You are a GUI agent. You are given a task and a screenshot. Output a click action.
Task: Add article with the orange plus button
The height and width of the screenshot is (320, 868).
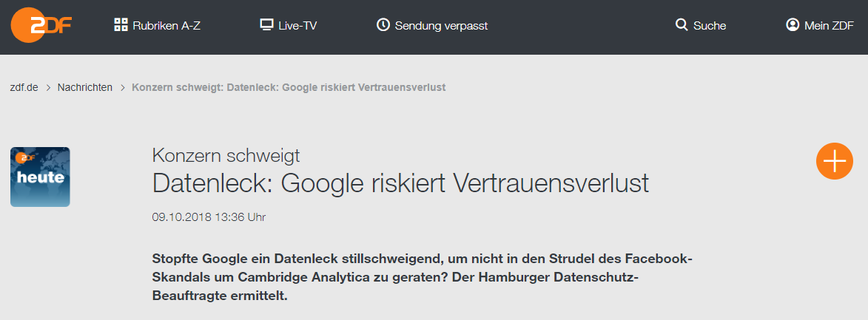[x=834, y=161]
